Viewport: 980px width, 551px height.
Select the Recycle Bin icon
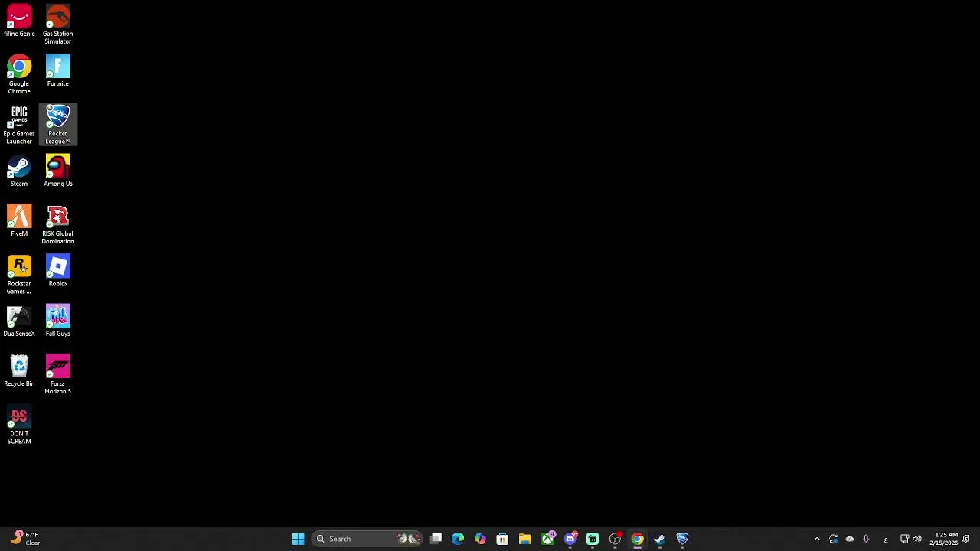(19, 371)
